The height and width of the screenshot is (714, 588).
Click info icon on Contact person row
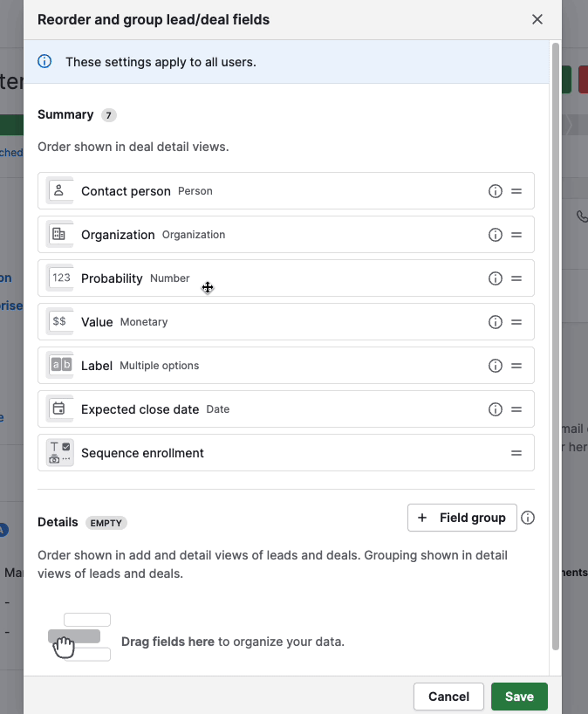click(496, 191)
